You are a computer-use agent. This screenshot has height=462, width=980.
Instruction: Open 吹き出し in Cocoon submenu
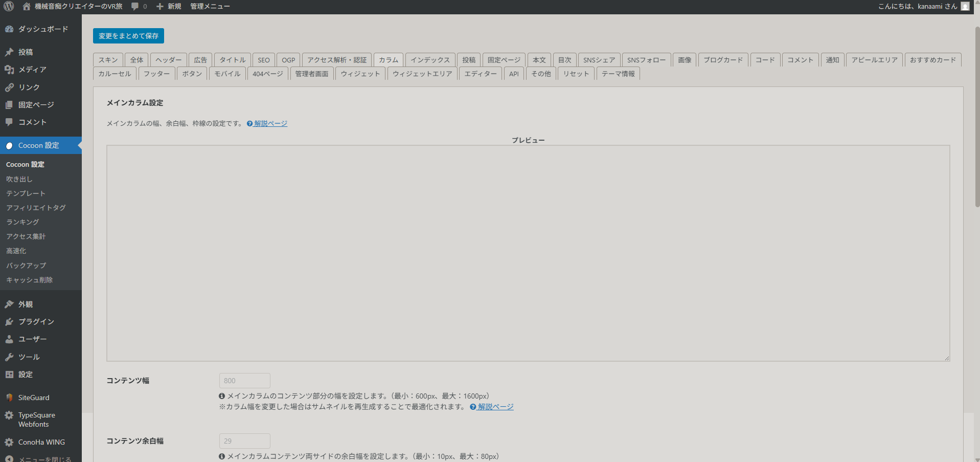coord(19,179)
